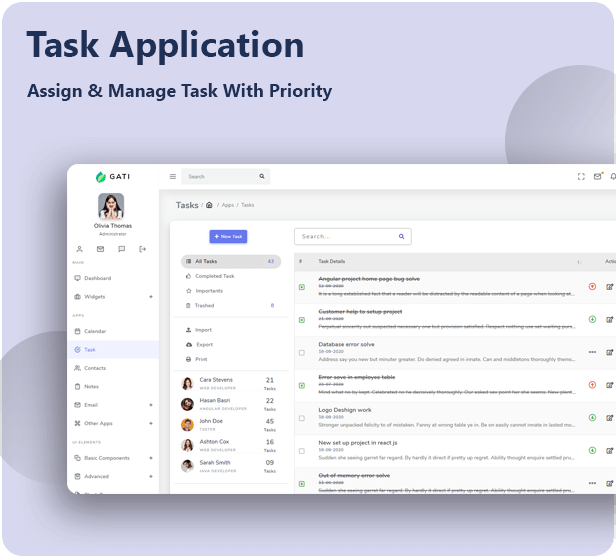Show Trashed tasks
616x560 pixels.
click(x=231, y=305)
